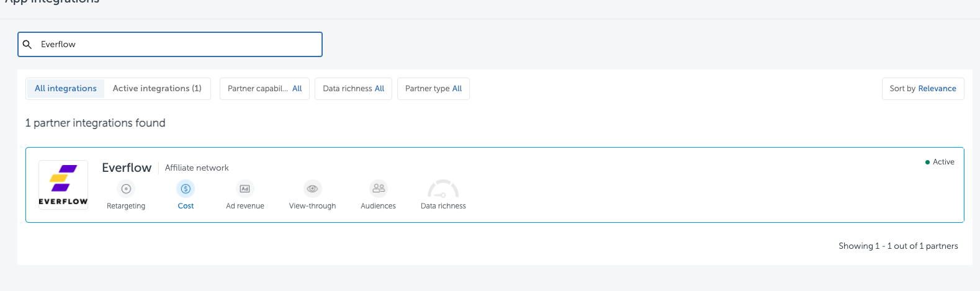Click the search magnifier icon
980x291 pixels.
[x=27, y=45]
